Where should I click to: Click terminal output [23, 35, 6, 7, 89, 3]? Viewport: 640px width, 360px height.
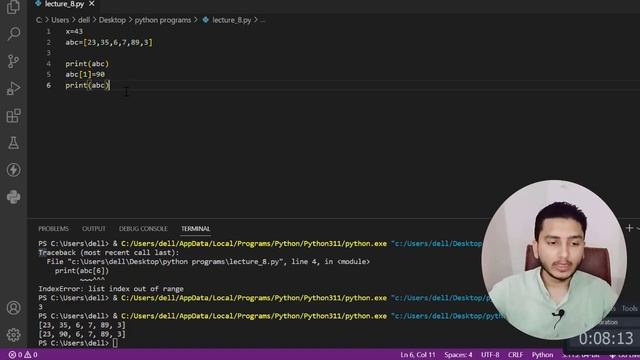(x=82, y=325)
